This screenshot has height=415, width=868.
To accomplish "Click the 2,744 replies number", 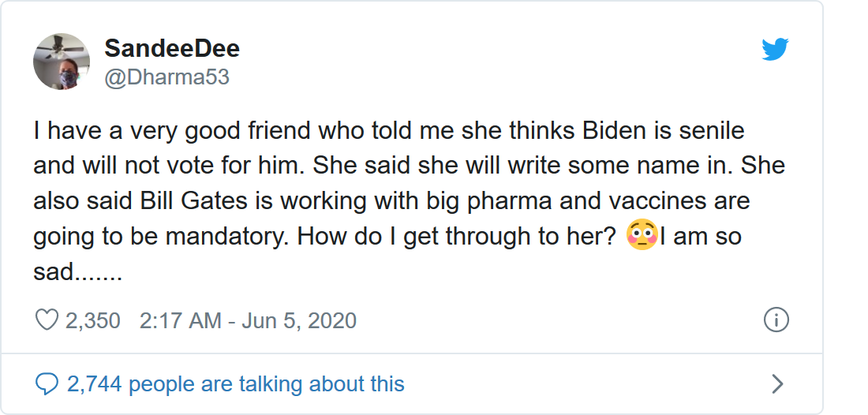I will tap(95, 384).
